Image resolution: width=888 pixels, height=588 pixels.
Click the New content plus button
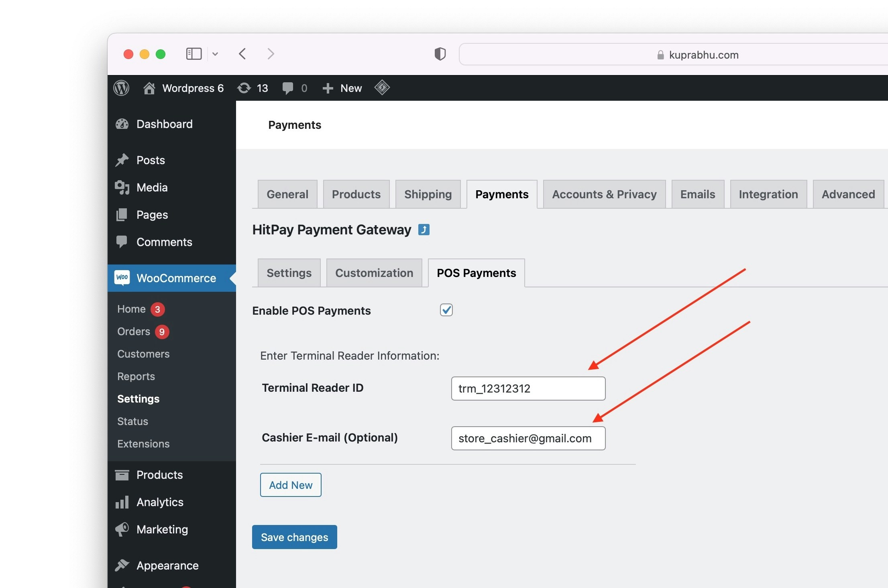[x=342, y=88]
